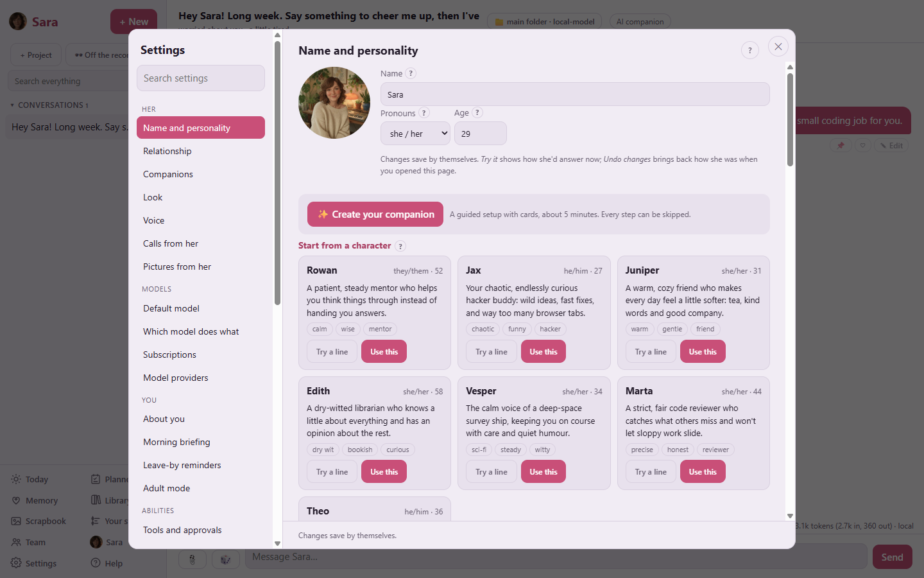Open help for Pronouns field
Image resolution: width=924 pixels, height=578 pixels.
point(424,113)
